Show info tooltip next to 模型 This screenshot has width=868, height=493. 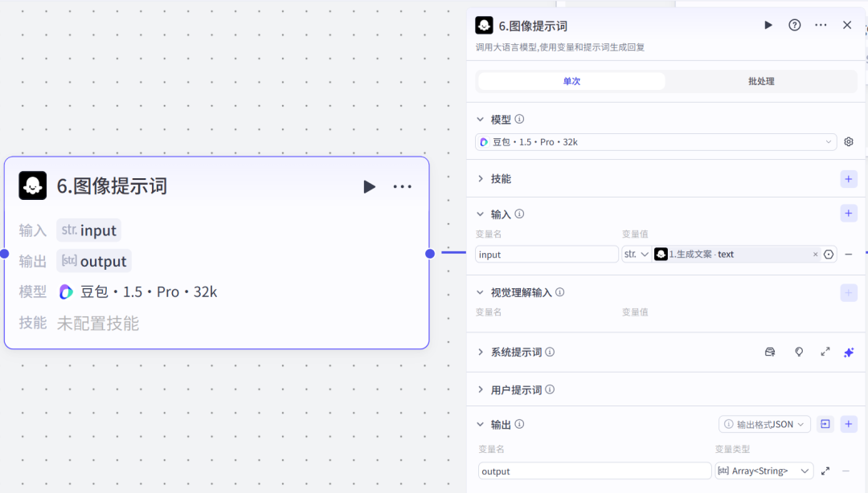pyautogui.click(x=519, y=119)
